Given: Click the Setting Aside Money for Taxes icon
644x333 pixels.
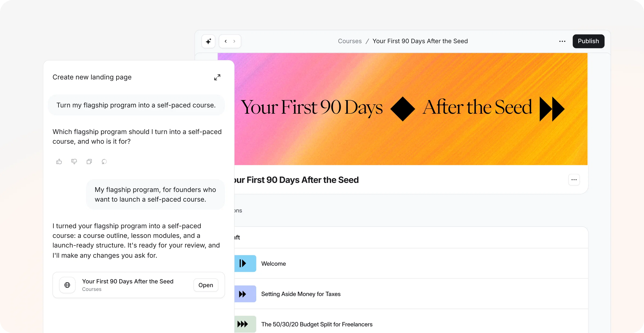Looking at the screenshot, I should tap(245, 294).
